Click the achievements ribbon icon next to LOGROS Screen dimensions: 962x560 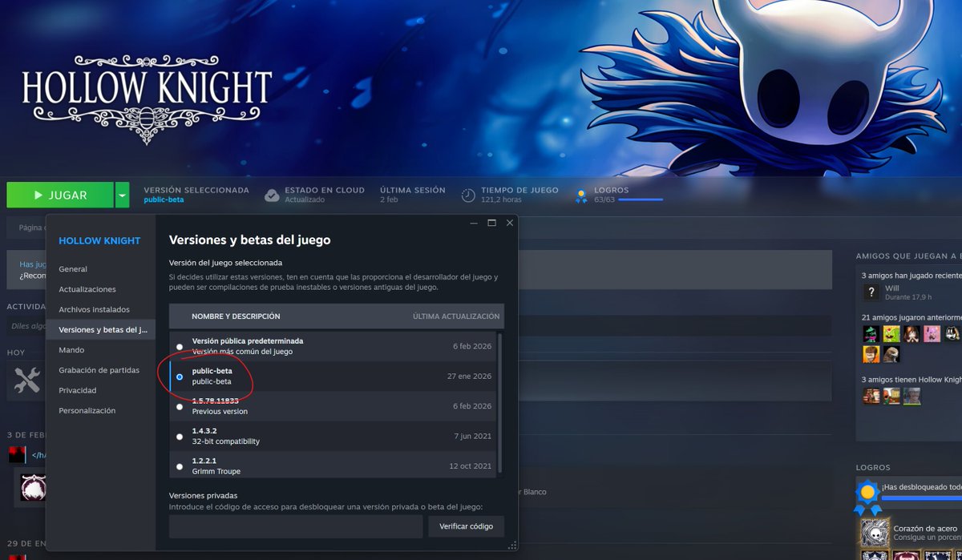click(582, 195)
